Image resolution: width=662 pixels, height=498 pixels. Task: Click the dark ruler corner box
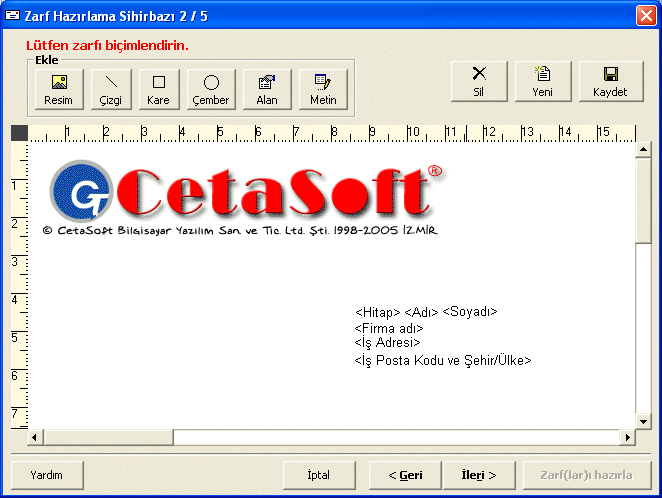click(x=19, y=133)
